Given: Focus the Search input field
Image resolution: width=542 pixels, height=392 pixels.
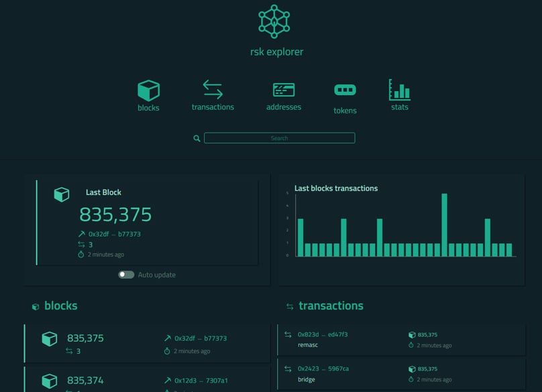Looking at the screenshot, I should [279, 138].
